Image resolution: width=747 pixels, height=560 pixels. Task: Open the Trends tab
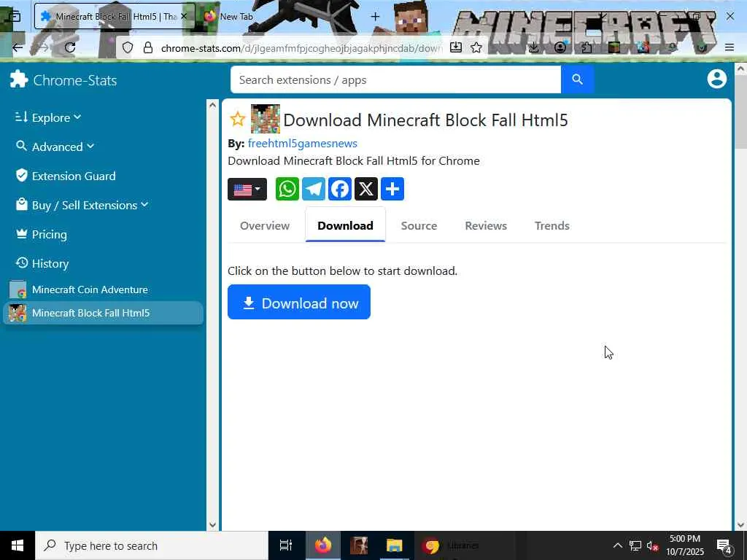tap(551, 226)
